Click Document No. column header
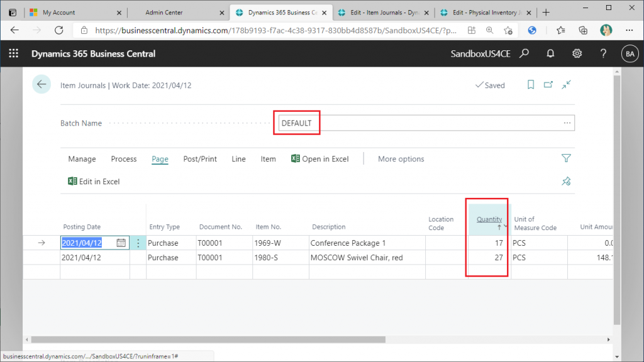644x362 pixels. (221, 226)
